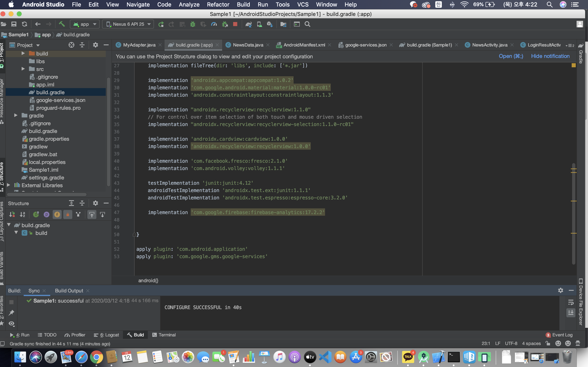The image size is (588, 367).
Task: Toggle Autoscroll to Source in Structure panel
Action: 92,214
